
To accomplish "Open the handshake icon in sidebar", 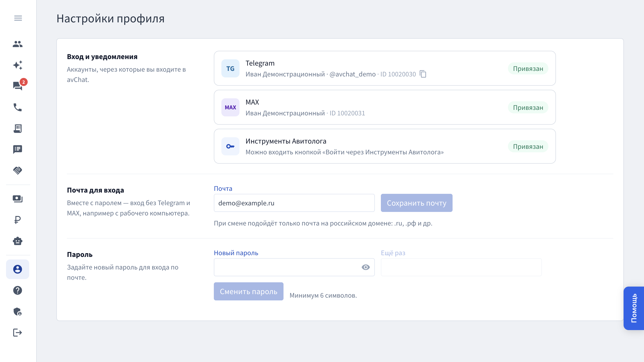I will [18, 170].
